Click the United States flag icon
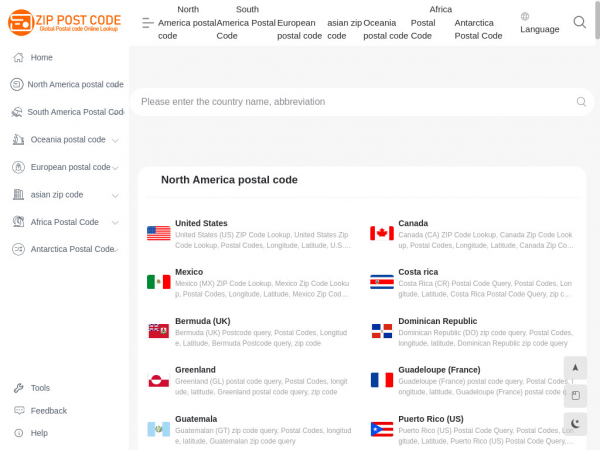Screen dimensions: 600x450 (x=158, y=233)
